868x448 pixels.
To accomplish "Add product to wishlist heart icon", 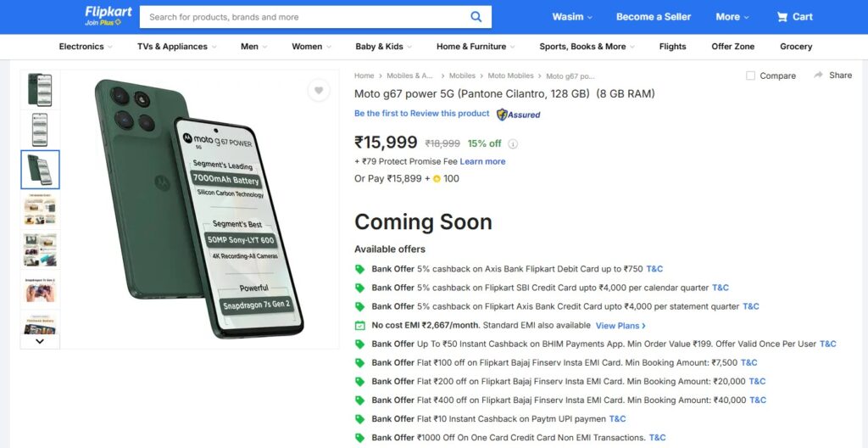I will point(319,91).
